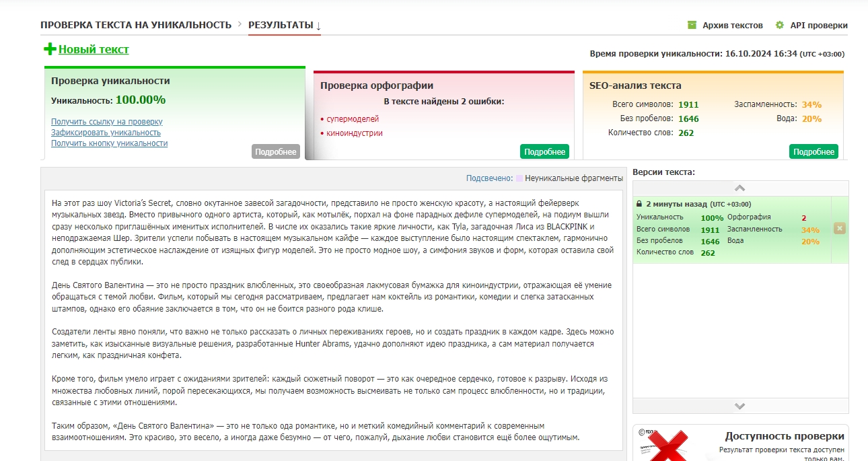Click the down chevron in text versions

coord(739,406)
